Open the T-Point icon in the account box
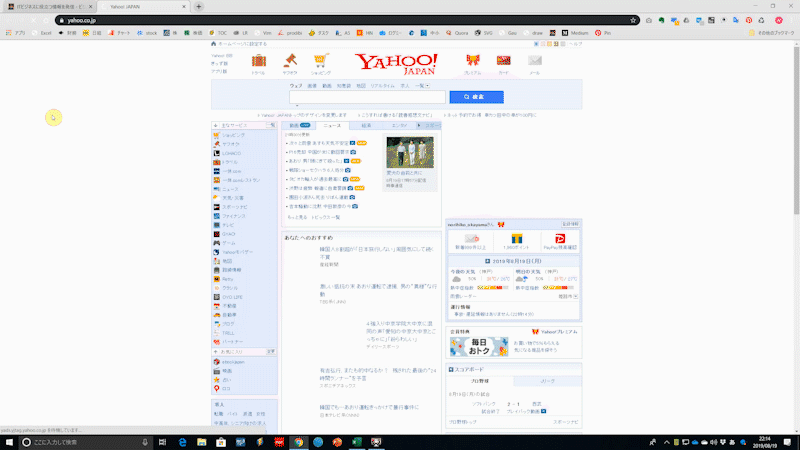This screenshot has width=800, height=450. tap(517, 239)
